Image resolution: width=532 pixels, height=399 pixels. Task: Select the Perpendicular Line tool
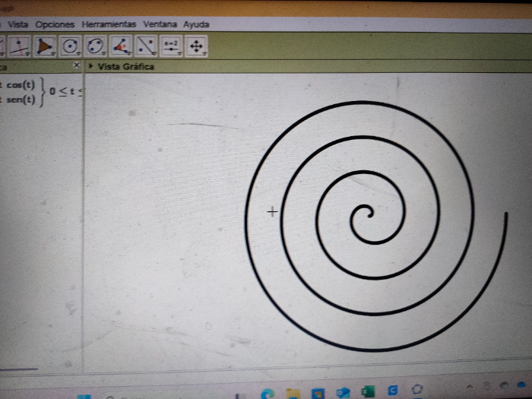[19, 46]
